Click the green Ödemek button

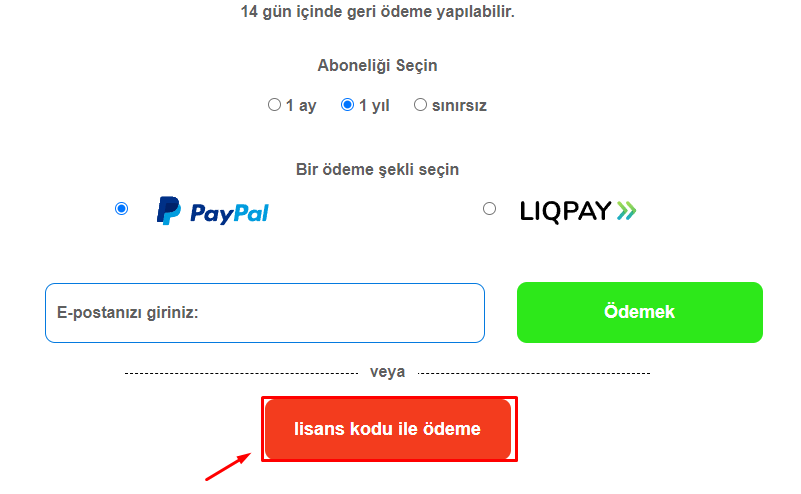640,312
